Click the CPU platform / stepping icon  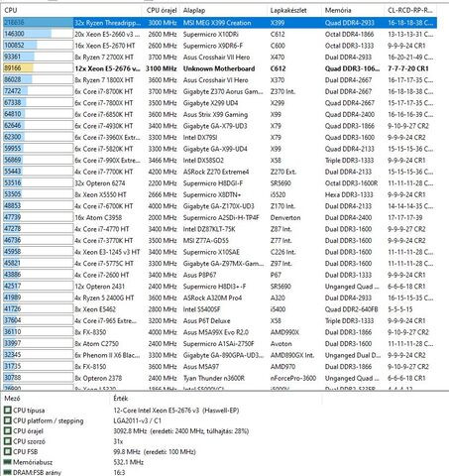8,420
